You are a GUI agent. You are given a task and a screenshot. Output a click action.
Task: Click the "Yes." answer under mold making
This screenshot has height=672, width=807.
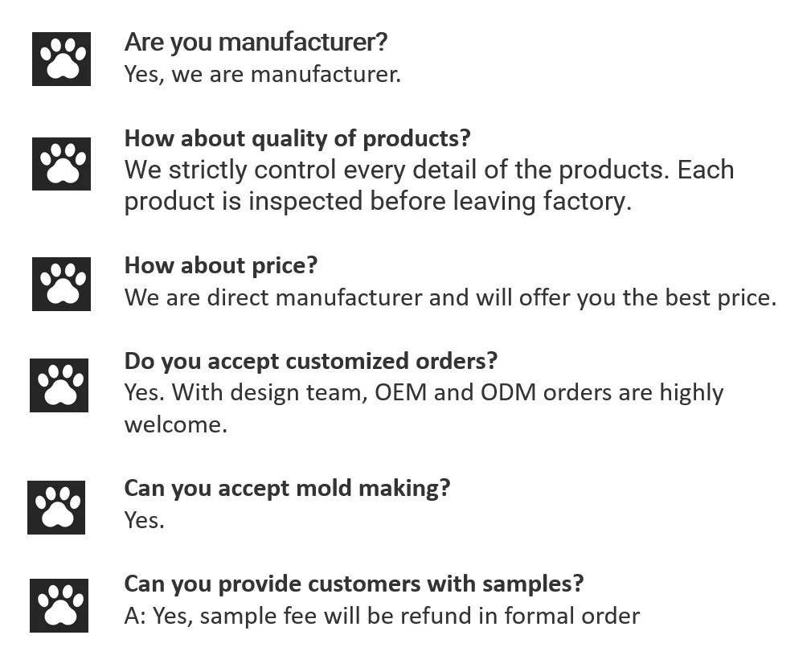(144, 520)
